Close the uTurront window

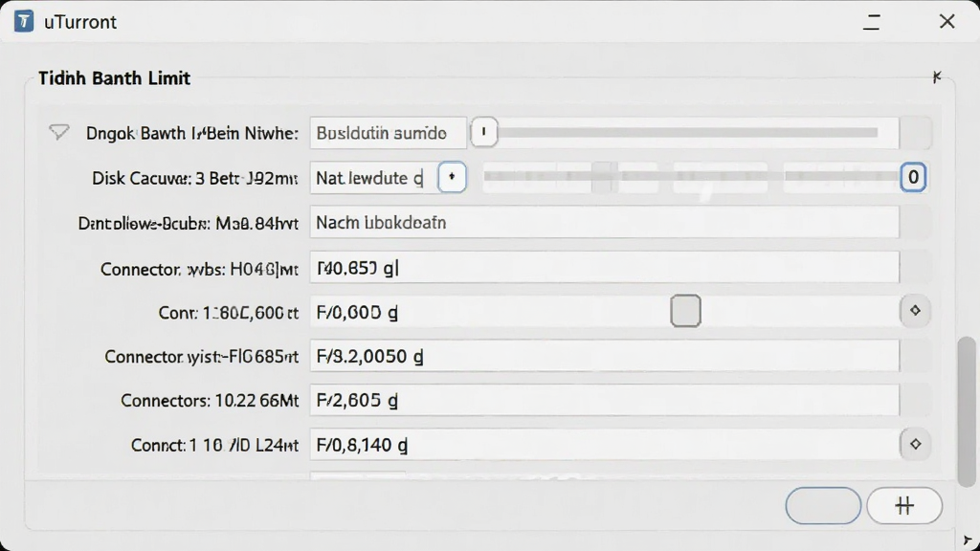(947, 21)
